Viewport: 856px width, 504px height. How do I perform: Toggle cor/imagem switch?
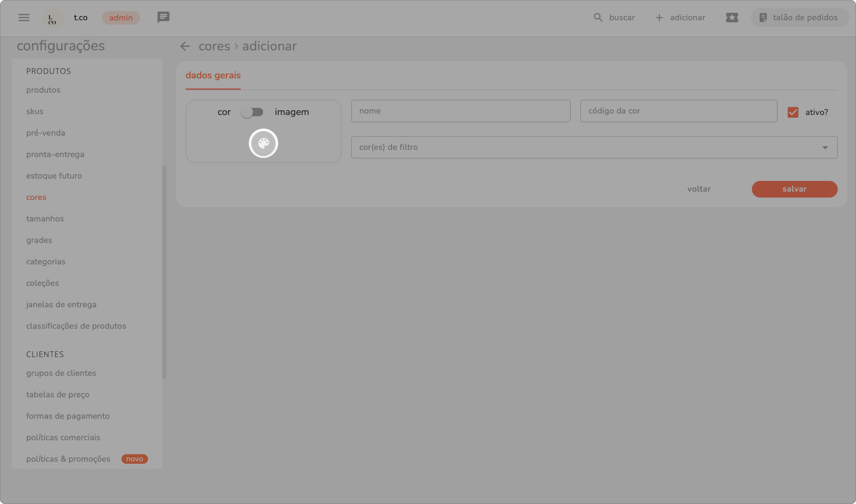coord(252,112)
